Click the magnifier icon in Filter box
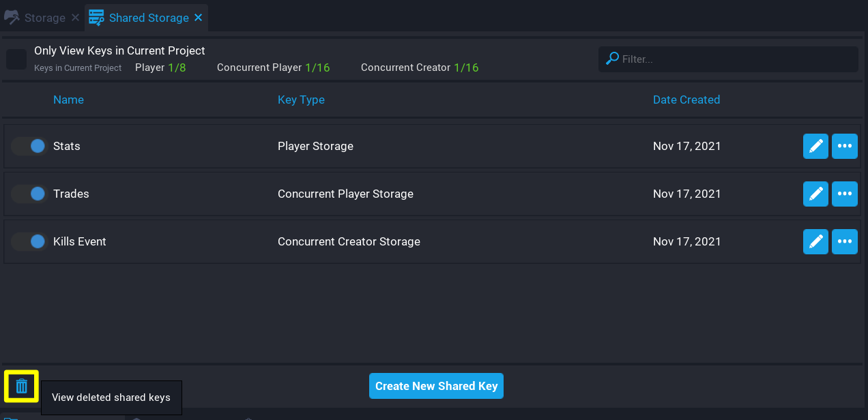The width and height of the screenshot is (868, 420). pyautogui.click(x=613, y=59)
